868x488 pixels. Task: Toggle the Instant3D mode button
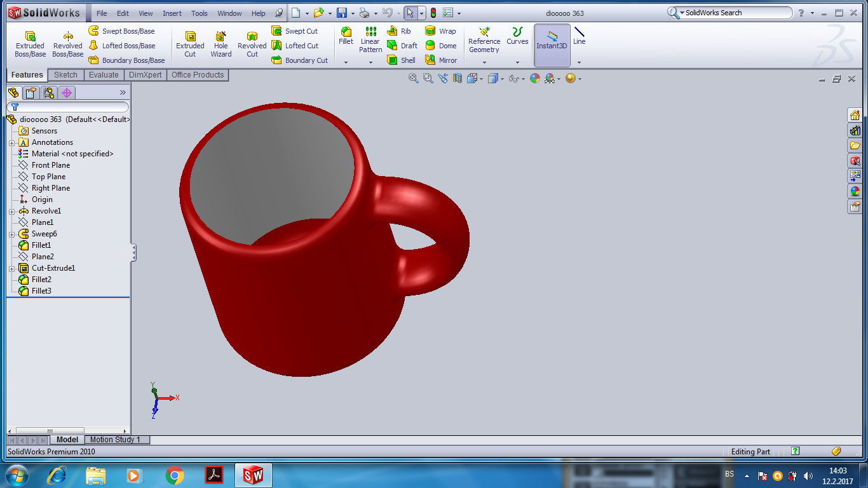pos(552,44)
